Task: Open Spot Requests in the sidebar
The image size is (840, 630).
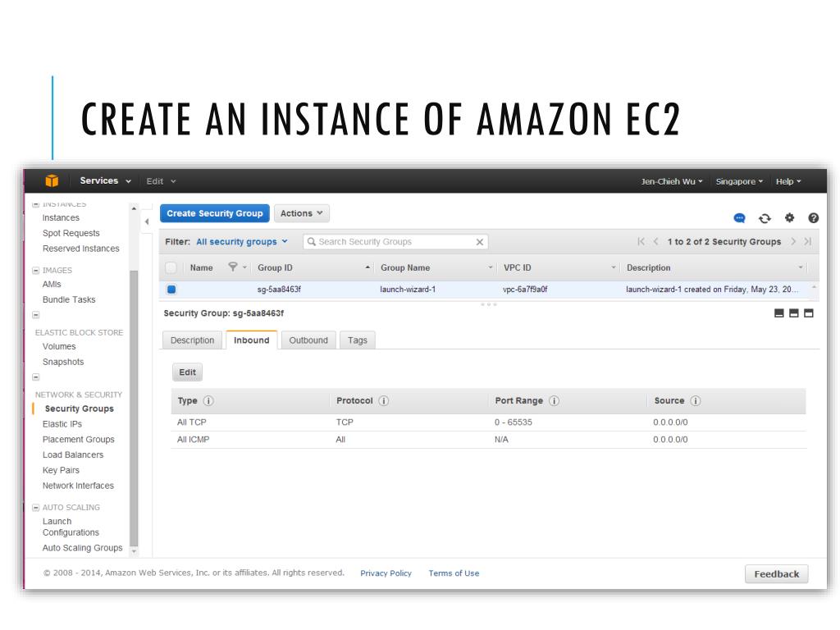Action: [71, 233]
